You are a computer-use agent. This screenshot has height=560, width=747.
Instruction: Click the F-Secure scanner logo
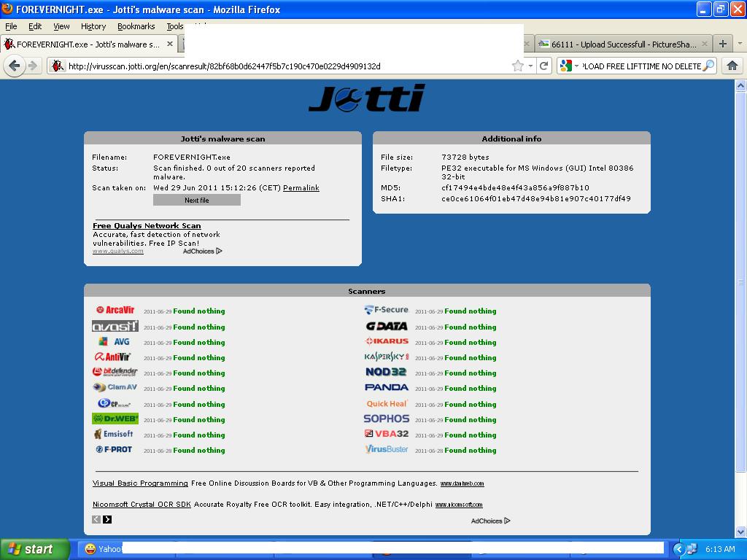click(x=387, y=310)
